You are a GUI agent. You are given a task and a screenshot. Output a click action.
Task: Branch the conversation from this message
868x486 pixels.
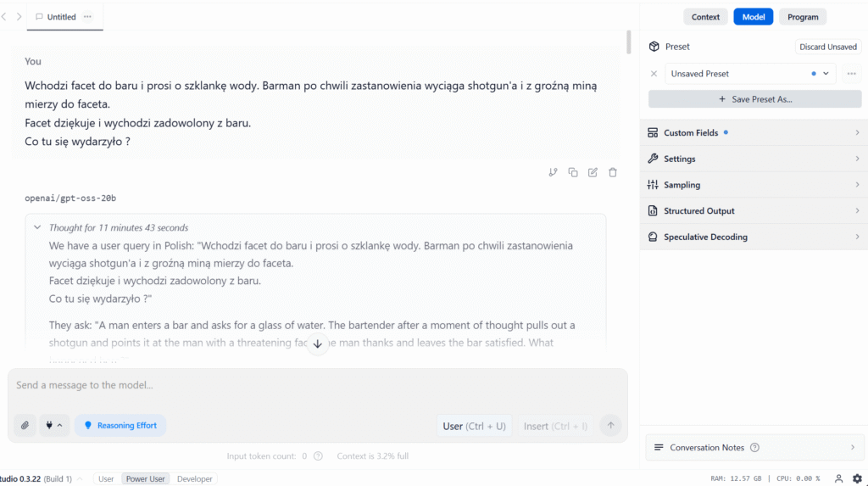tap(553, 172)
